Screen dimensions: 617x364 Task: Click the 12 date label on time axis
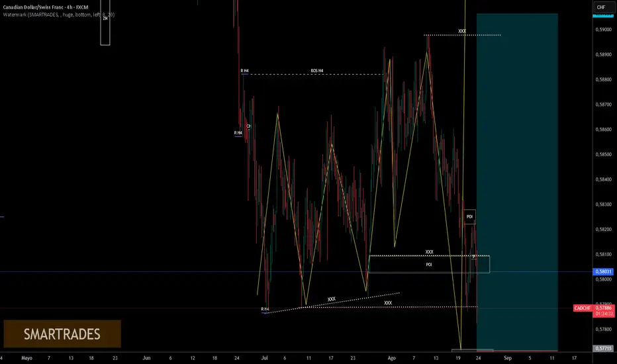point(193,358)
